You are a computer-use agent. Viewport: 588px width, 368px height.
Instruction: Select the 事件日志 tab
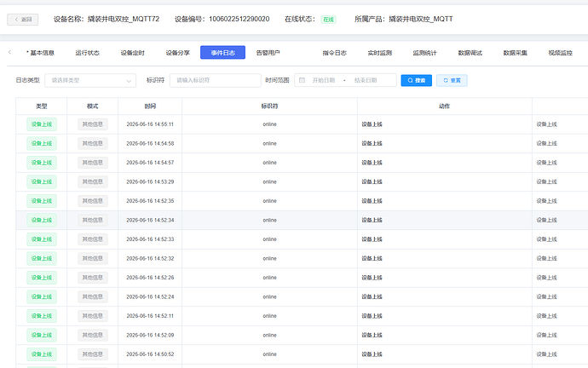click(x=222, y=53)
